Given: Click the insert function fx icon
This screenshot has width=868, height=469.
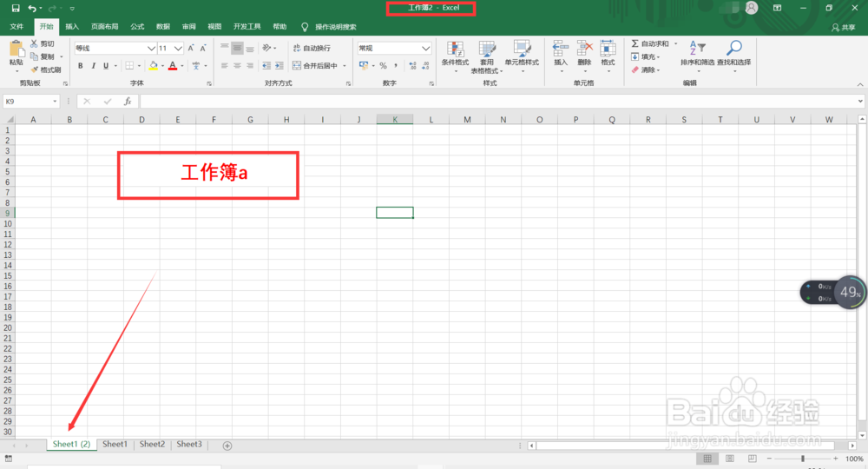Looking at the screenshot, I should click(x=128, y=102).
